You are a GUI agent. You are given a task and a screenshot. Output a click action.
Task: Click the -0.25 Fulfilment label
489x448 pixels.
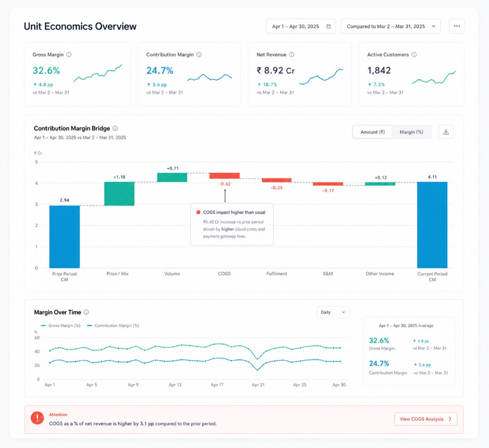click(277, 188)
